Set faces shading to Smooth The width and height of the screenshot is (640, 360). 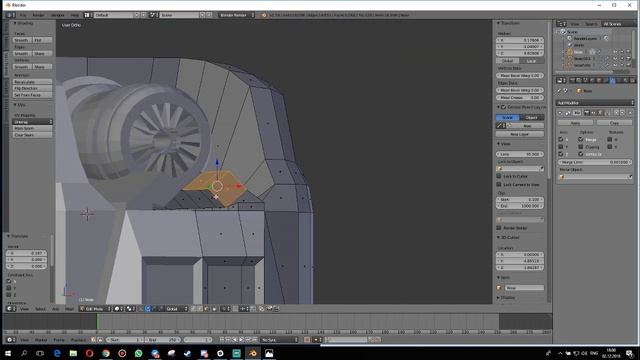[x=22, y=40]
